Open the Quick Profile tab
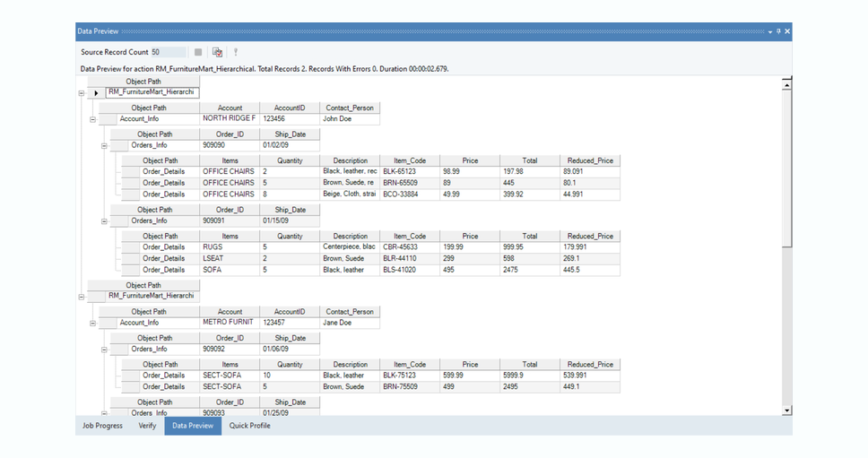The width and height of the screenshot is (868, 458). 249,426
